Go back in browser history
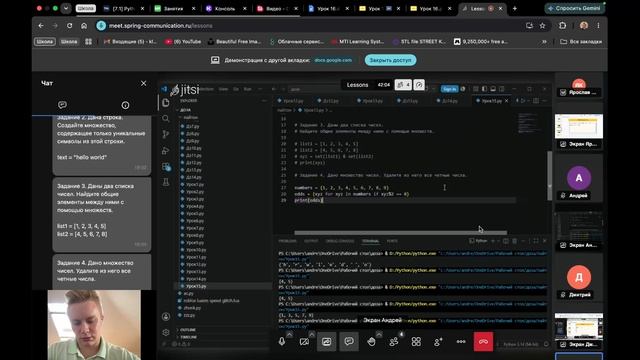640x360 pixels. pyautogui.click(x=41, y=25)
